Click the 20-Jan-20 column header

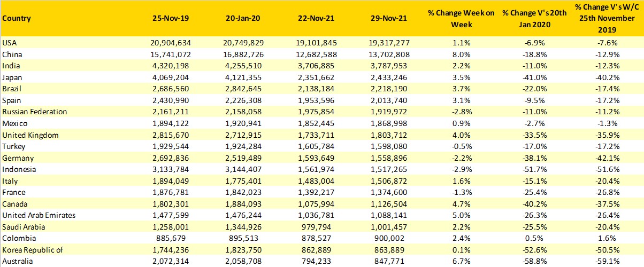[243, 19]
